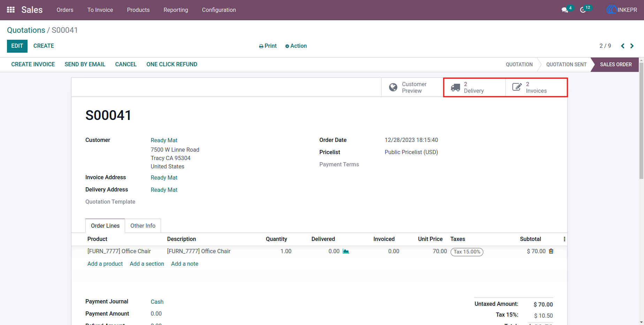Open the To Invoice menu

coord(100,10)
